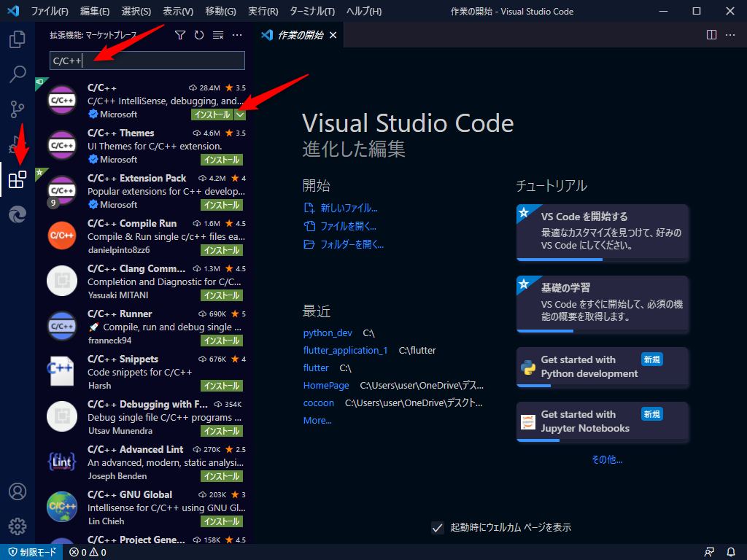Viewport: 747px width, 560px height.
Task: Select the C/C++ Runner extension icon
Action: [x=62, y=326]
